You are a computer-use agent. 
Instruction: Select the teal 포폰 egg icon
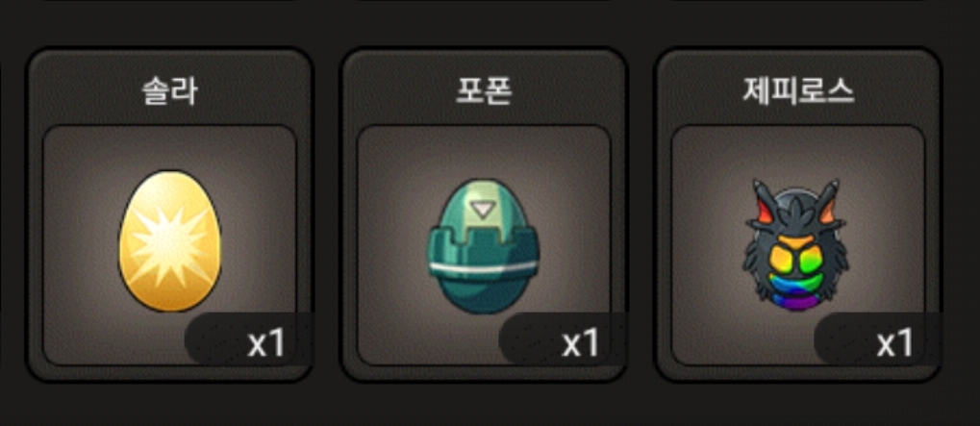tap(483, 245)
